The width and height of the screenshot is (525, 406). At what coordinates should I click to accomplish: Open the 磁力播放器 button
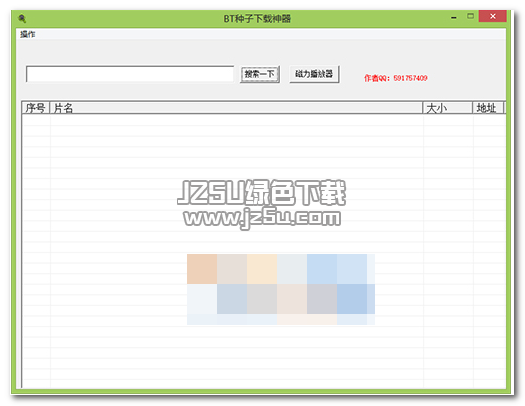pos(314,74)
